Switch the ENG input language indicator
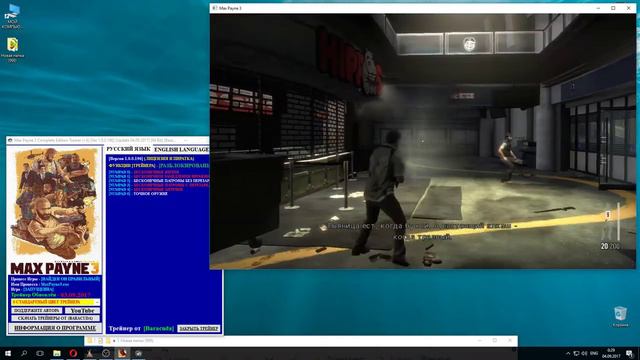This screenshot has height=360, width=640. (x=594, y=353)
